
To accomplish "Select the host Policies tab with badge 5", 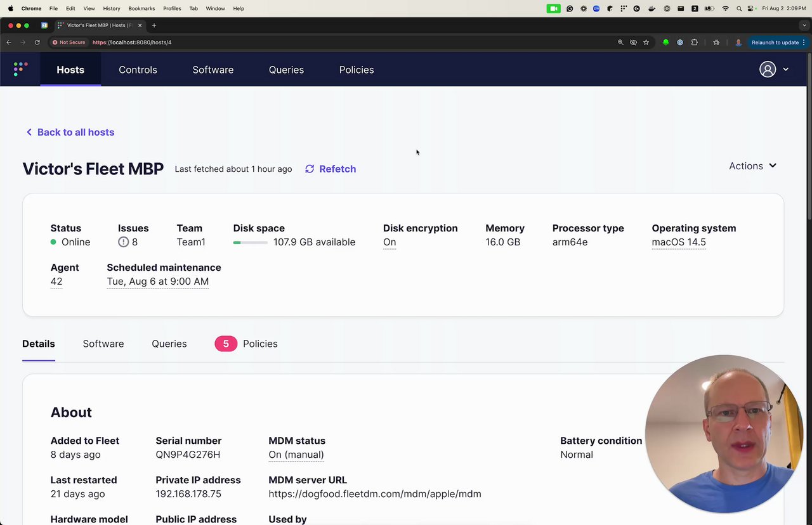I will [x=246, y=344].
